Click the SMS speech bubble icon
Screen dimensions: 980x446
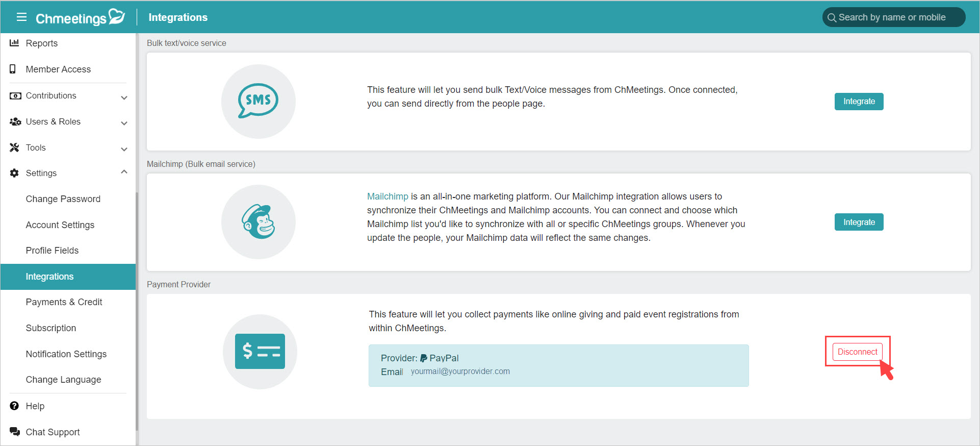(x=258, y=101)
